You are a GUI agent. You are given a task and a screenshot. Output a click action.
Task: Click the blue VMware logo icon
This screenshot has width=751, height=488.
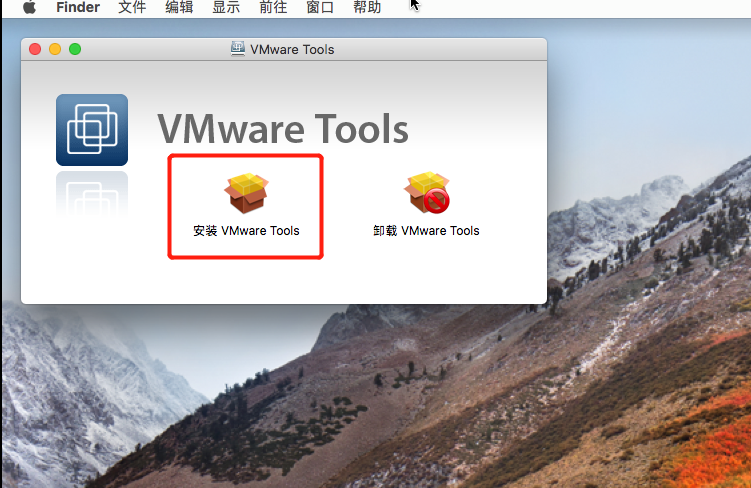coord(92,130)
